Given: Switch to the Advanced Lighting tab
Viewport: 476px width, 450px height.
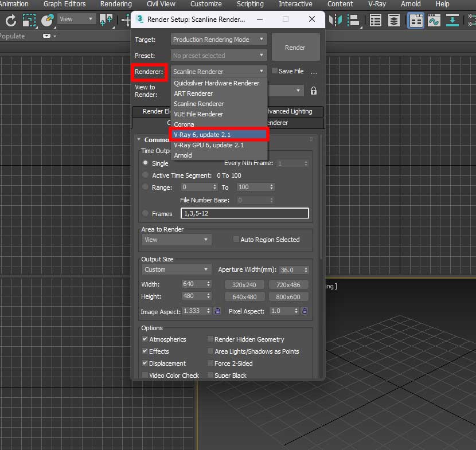Looking at the screenshot, I should pyautogui.click(x=295, y=111).
